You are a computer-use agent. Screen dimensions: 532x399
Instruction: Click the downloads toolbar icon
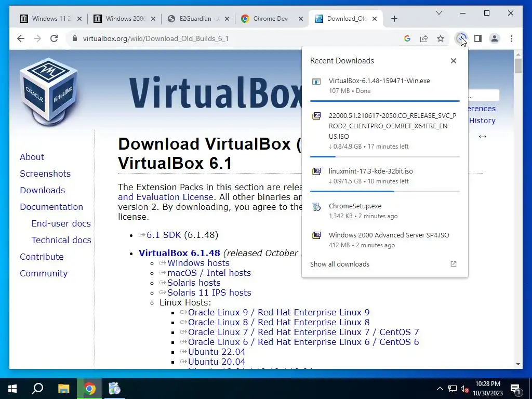(461, 38)
